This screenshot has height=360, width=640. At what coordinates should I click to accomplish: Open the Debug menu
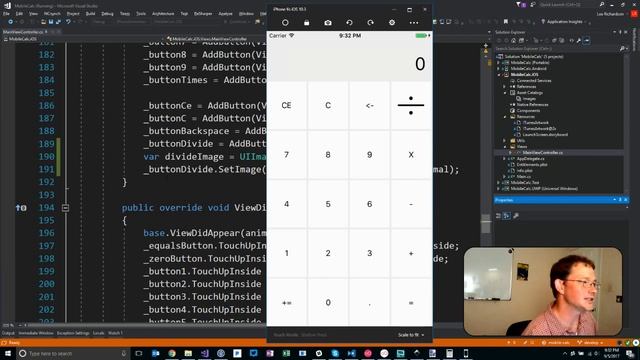coord(107,13)
